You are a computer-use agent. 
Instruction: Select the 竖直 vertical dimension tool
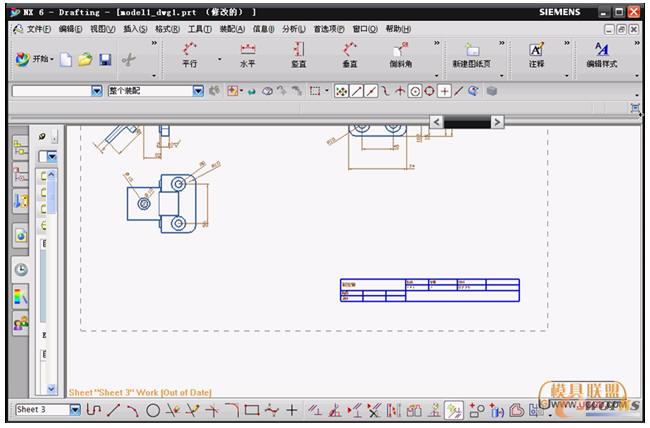(298, 53)
